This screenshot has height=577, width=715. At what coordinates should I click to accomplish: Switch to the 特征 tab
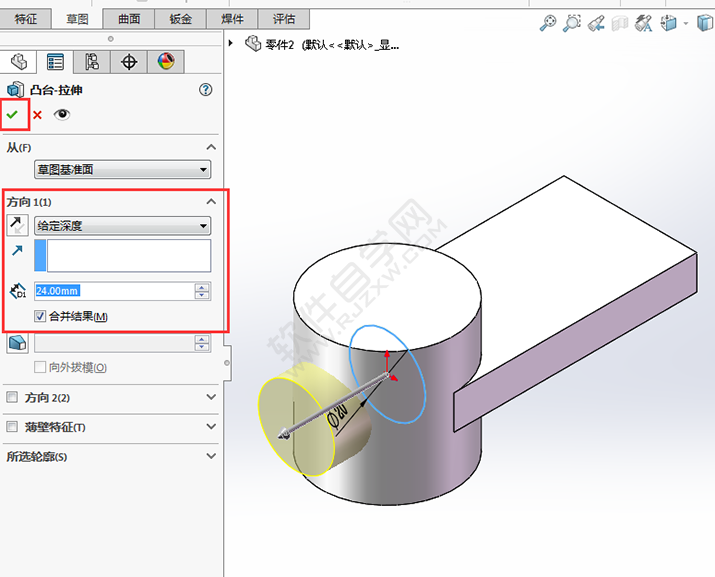click(x=26, y=19)
